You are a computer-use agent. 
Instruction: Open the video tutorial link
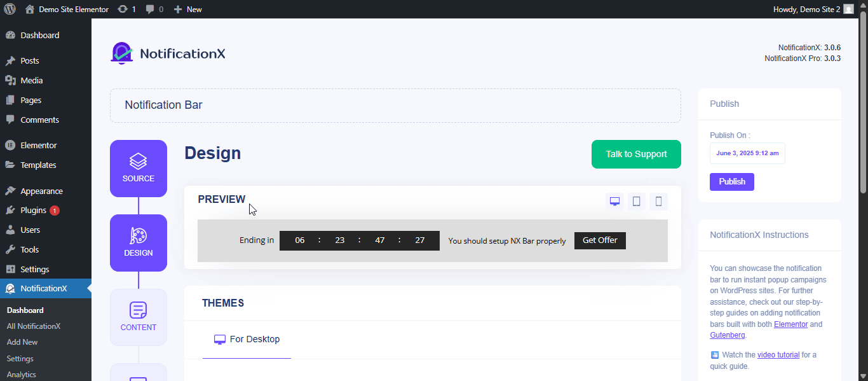[778, 355]
